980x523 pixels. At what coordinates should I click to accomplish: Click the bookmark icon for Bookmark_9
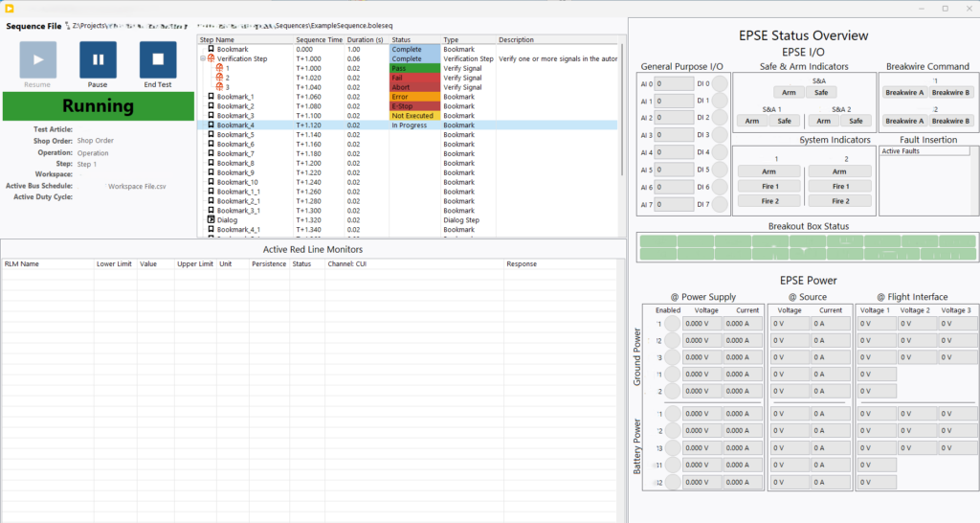coord(212,172)
